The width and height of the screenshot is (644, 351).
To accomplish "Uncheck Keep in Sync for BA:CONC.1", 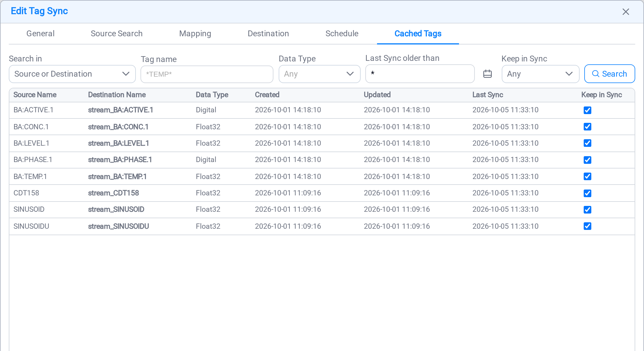I will point(587,127).
